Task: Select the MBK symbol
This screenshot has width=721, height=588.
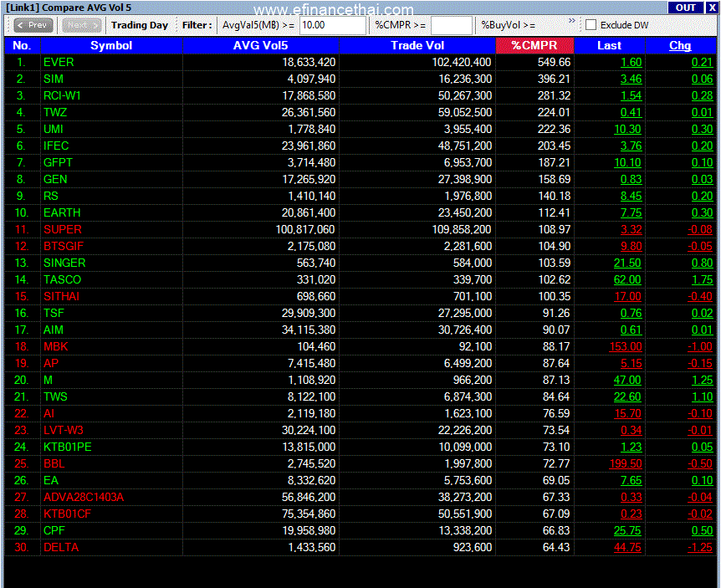Action: tap(56, 346)
